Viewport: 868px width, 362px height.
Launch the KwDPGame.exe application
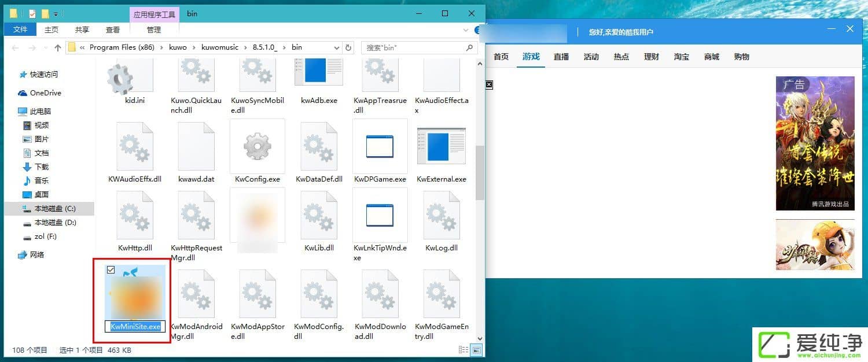380,146
